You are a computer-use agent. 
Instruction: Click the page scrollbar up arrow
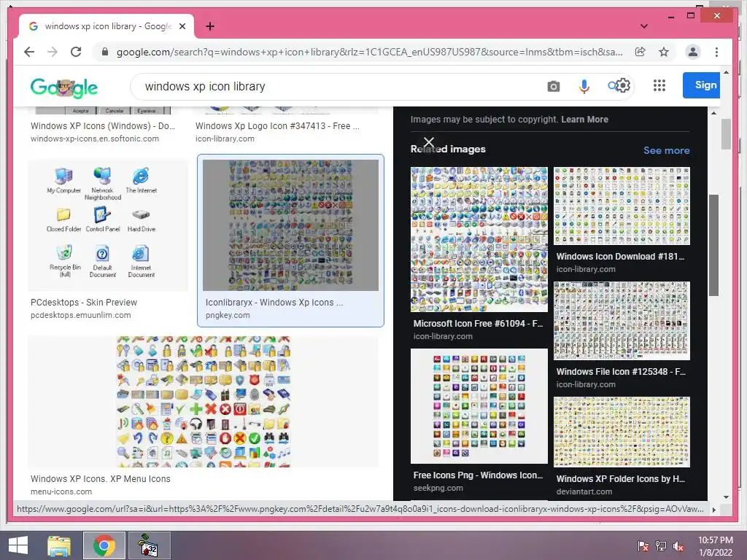(x=726, y=72)
